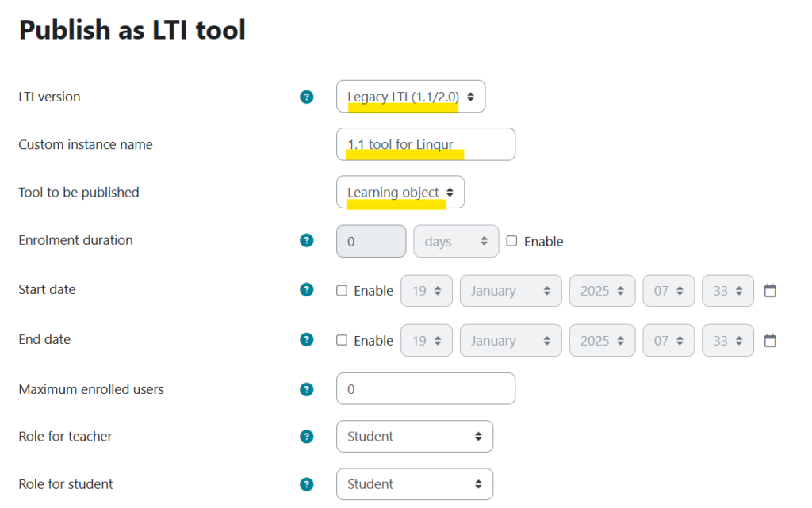This screenshot has width=812, height=508.
Task: Check the End date Enable checkbox
Action: pyautogui.click(x=342, y=340)
